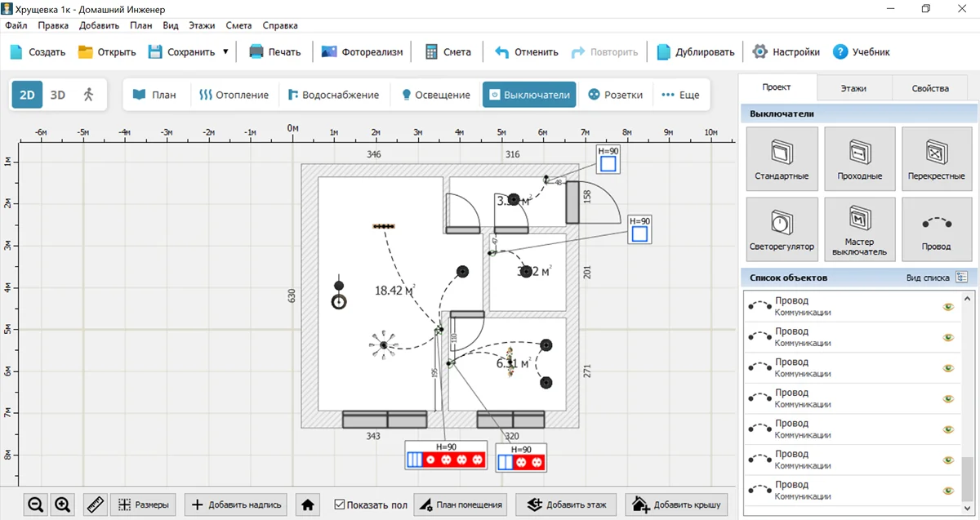Activate the ruler measurement tool
Image resolution: width=980 pixels, height=520 pixels.
[95, 504]
